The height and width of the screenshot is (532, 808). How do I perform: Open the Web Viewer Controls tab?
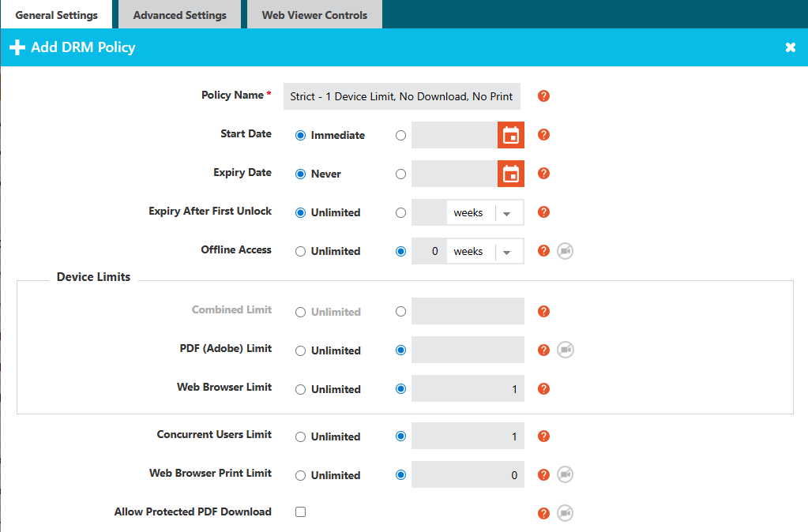click(314, 14)
